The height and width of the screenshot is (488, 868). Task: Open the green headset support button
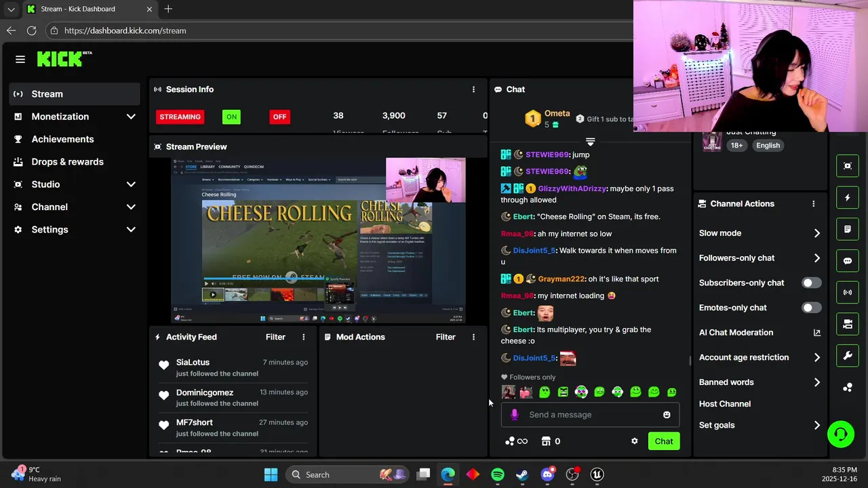point(841,434)
